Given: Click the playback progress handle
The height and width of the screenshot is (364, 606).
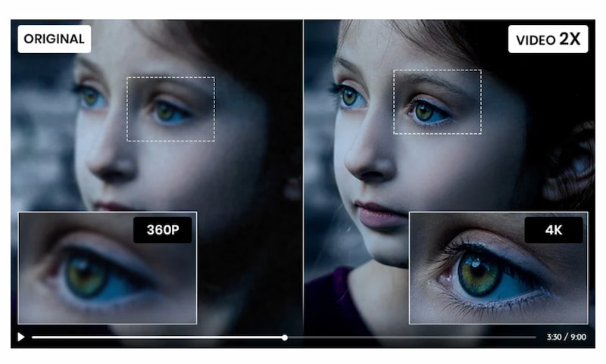Looking at the screenshot, I should click(x=285, y=338).
